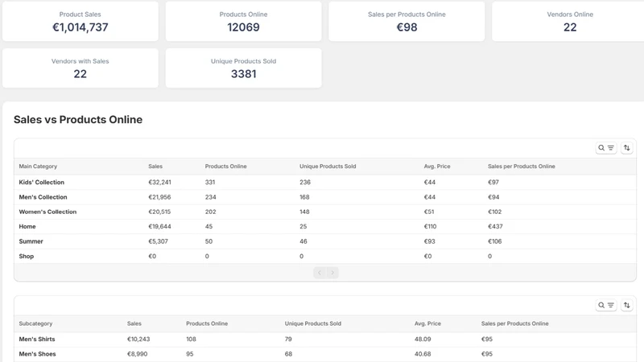Go to previous page of Main Category table
Screen dimensions: 644x362
coord(320,273)
